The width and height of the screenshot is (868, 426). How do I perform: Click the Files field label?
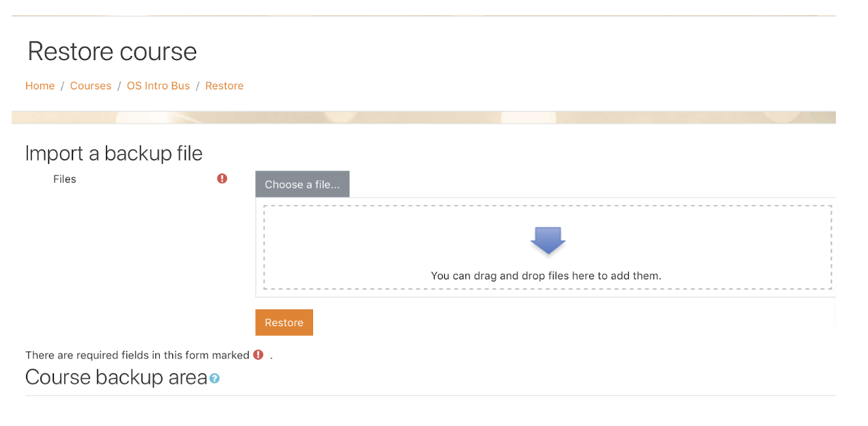[64, 179]
